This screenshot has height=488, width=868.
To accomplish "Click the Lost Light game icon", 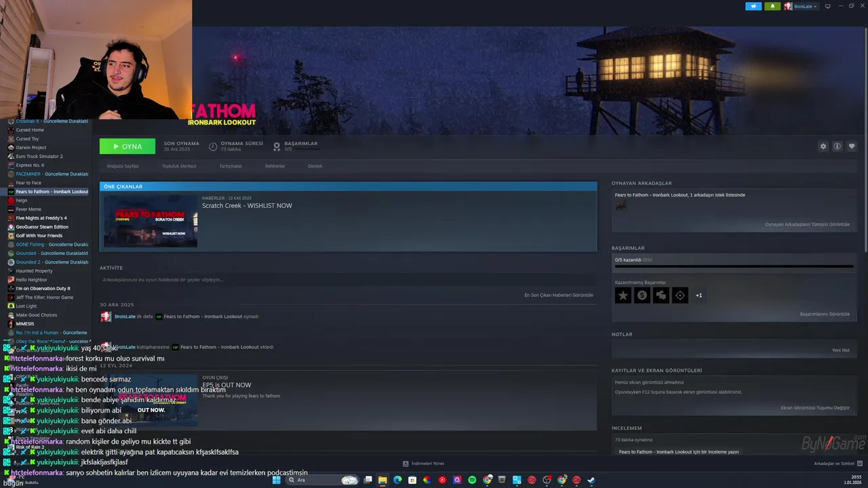I will click(11, 306).
